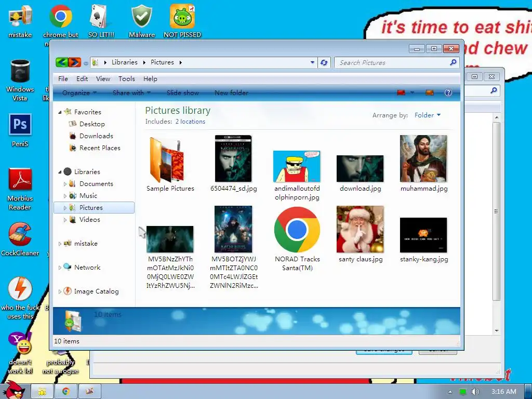
Task: Open the Tools menu
Action: 127,79
